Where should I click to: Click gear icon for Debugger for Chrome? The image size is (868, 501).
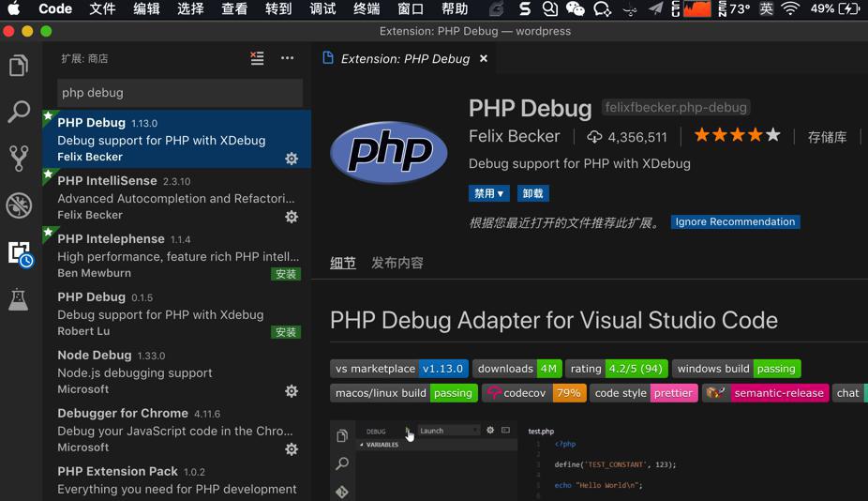[x=292, y=448]
